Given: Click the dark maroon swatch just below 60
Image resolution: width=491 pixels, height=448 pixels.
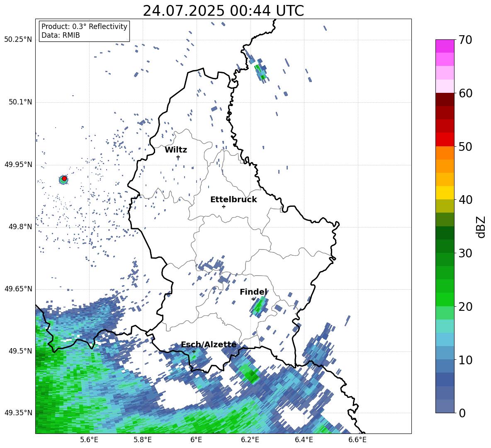Looking at the screenshot, I should click(x=445, y=99).
